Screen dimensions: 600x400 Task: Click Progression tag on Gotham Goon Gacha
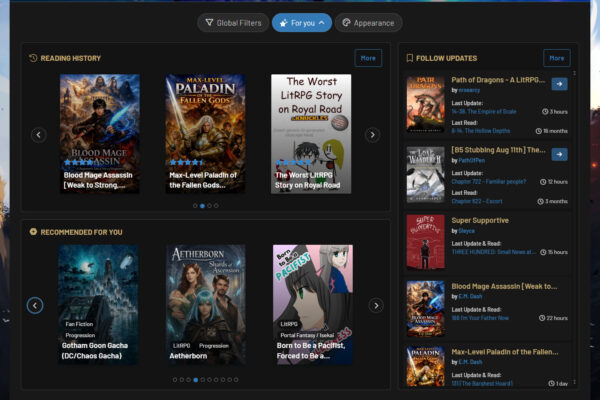point(80,335)
